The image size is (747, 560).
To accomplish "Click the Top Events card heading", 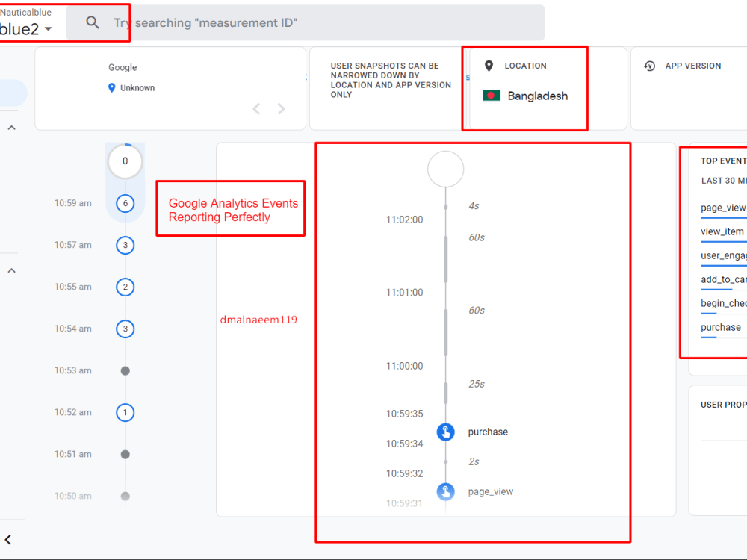I will coord(723,161).
